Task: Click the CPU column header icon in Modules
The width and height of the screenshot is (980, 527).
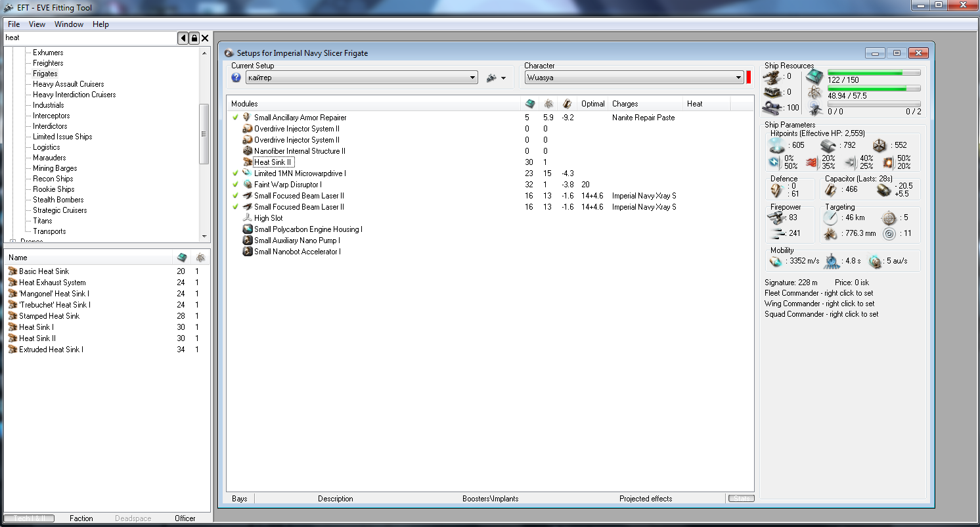Action: click(x=530, y=104)
